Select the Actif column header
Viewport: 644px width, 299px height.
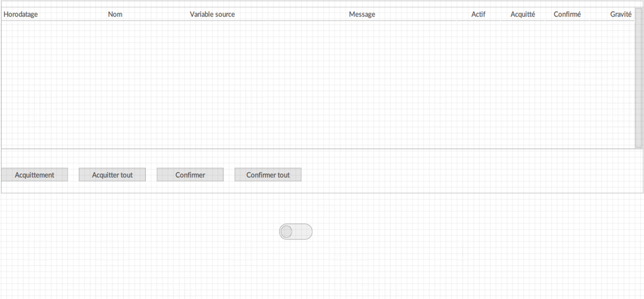click(x=478, y=14)
